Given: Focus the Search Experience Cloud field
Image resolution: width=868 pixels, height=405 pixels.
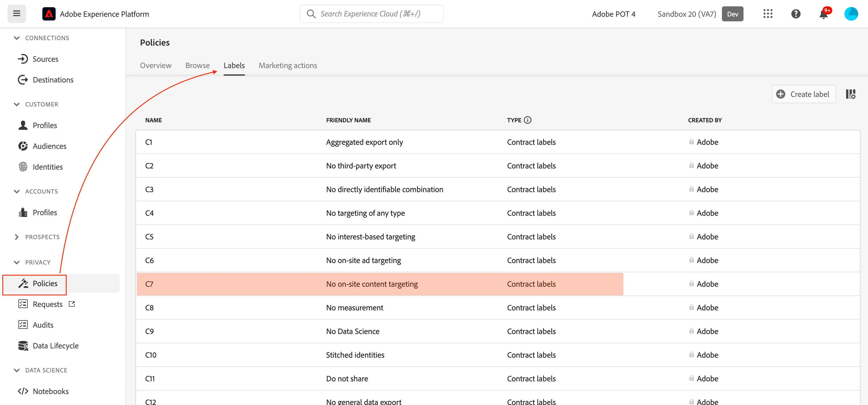Looking at the screenshot, I should 372,14.
